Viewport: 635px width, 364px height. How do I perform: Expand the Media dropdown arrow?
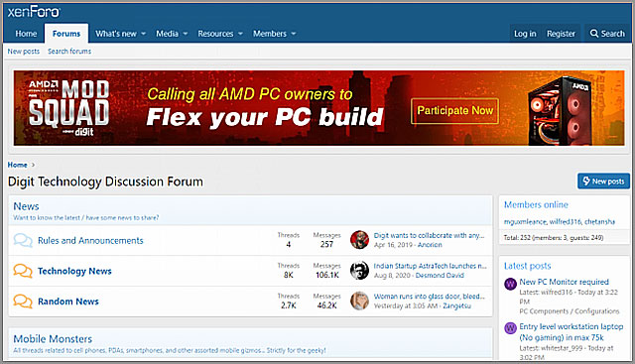coord(186,34)
